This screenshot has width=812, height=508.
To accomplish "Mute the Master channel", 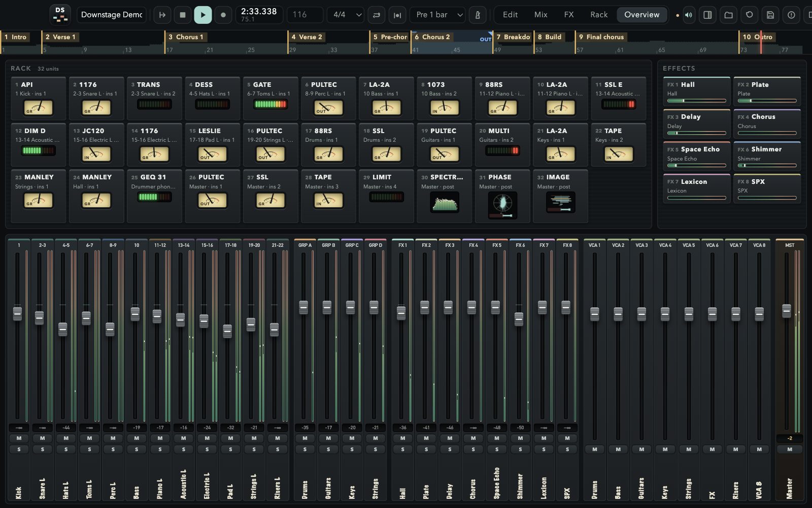I will click(790, 449).
